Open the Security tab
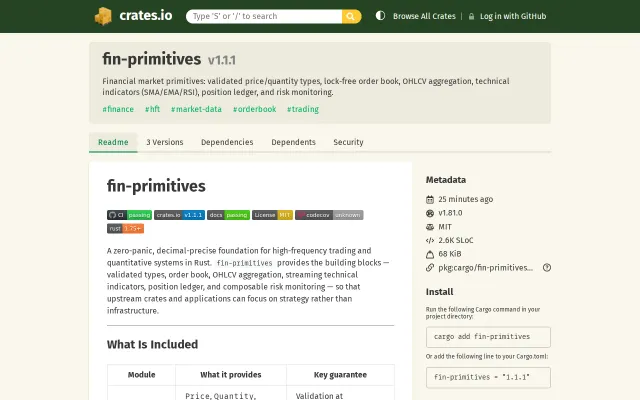The width and height of the screenshot is (640, 400). (x=348, y=142)
